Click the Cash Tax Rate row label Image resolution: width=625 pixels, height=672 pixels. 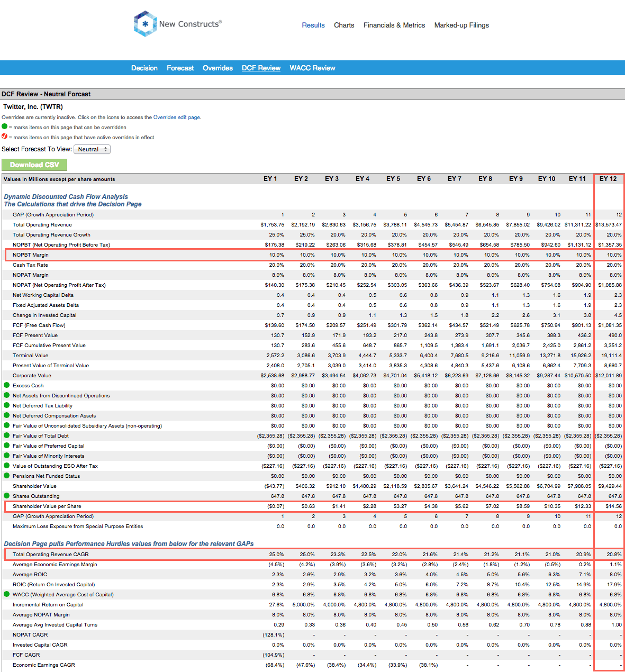pyautogui.click(x=30, y=265)
